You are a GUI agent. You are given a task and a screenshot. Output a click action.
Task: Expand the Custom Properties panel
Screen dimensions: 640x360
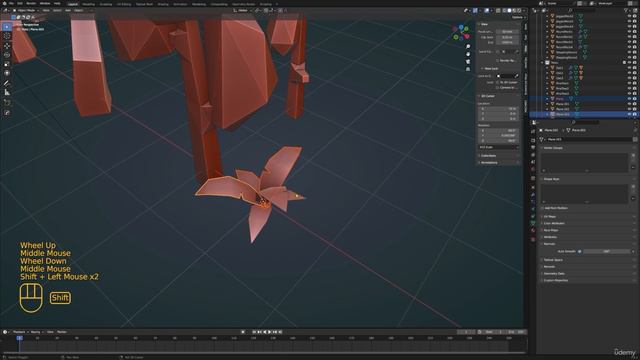pyautogui.click(x=556, y=280)
